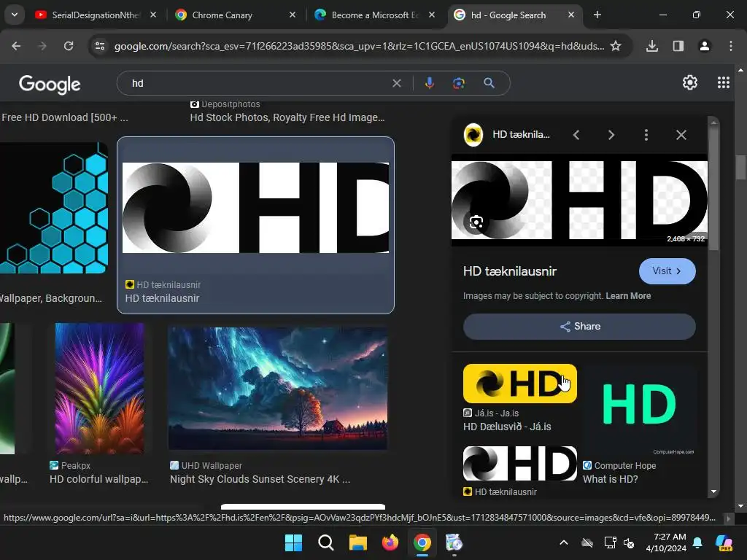Click the page scrollbar thumb

click(740, 168)
